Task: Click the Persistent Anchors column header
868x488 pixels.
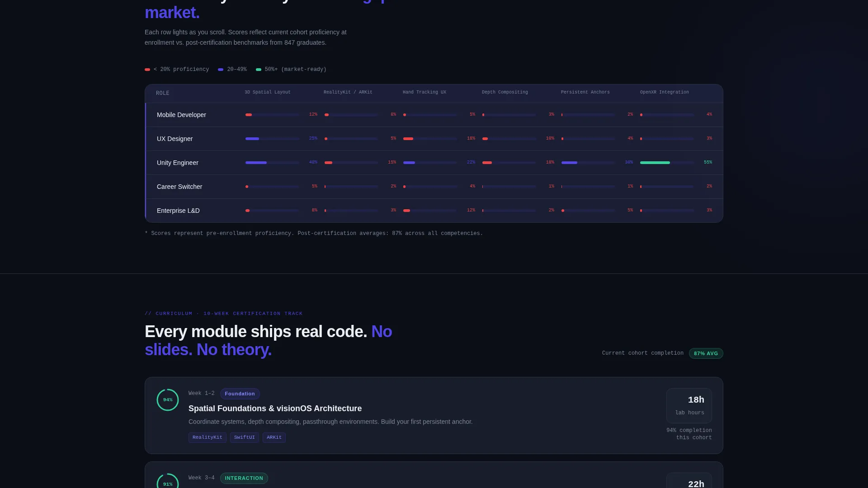Action: pos(585,92)
